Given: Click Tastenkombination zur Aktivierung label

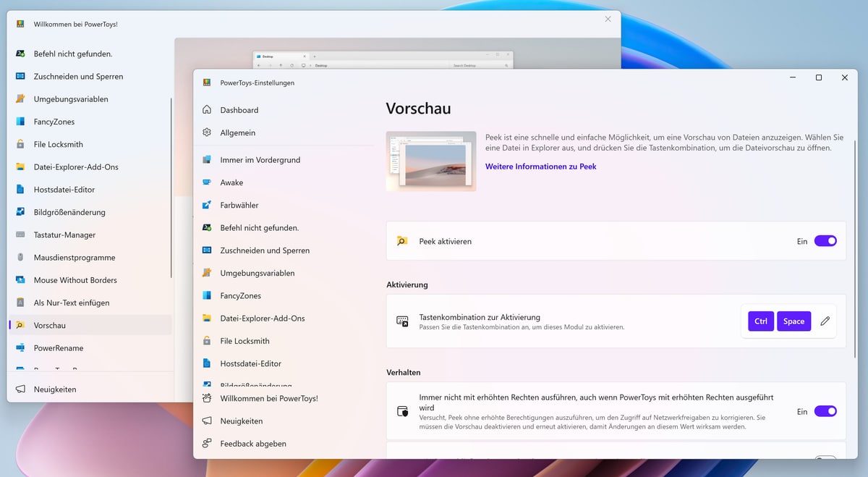Looking at the screenshot, I should (x=480, y=317).
